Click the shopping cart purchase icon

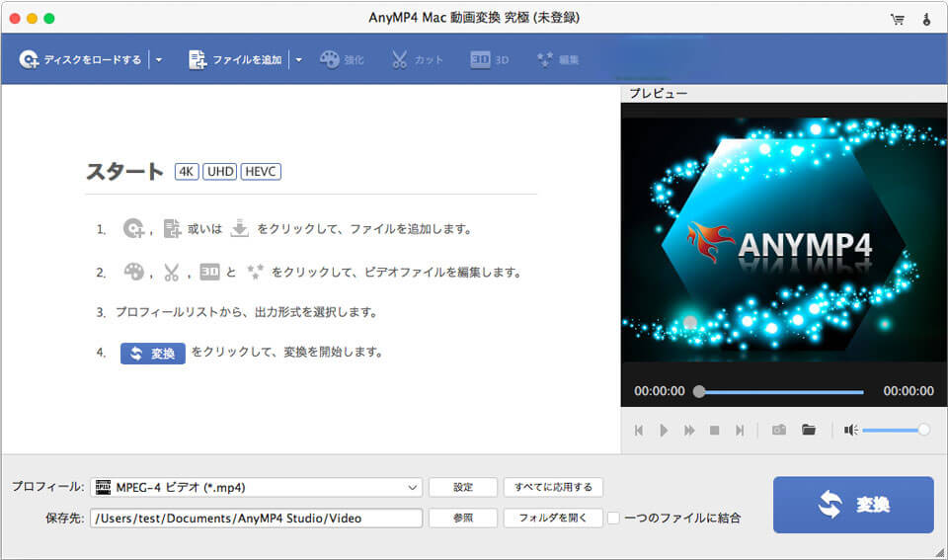point(898,19)
